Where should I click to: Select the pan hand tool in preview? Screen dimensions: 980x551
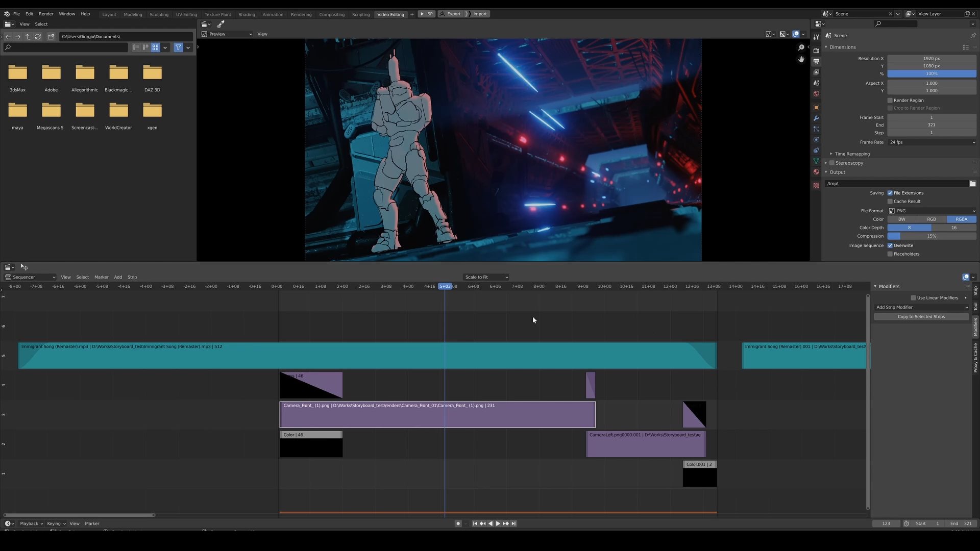pos(801,60)
